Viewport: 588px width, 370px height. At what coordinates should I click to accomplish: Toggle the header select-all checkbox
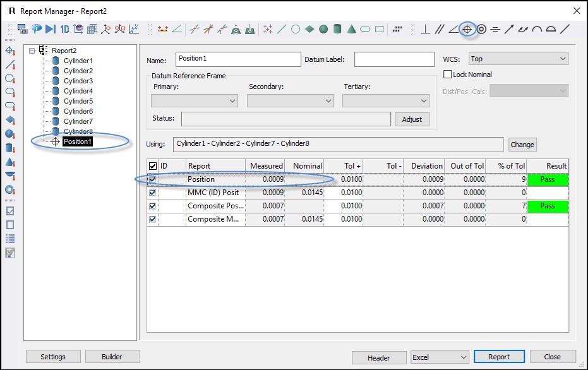(152, 166)
